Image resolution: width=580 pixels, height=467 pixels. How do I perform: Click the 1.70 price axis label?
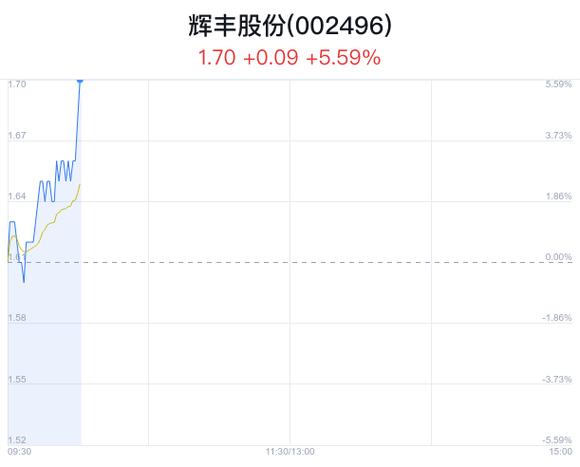click(x=17, y=84)
